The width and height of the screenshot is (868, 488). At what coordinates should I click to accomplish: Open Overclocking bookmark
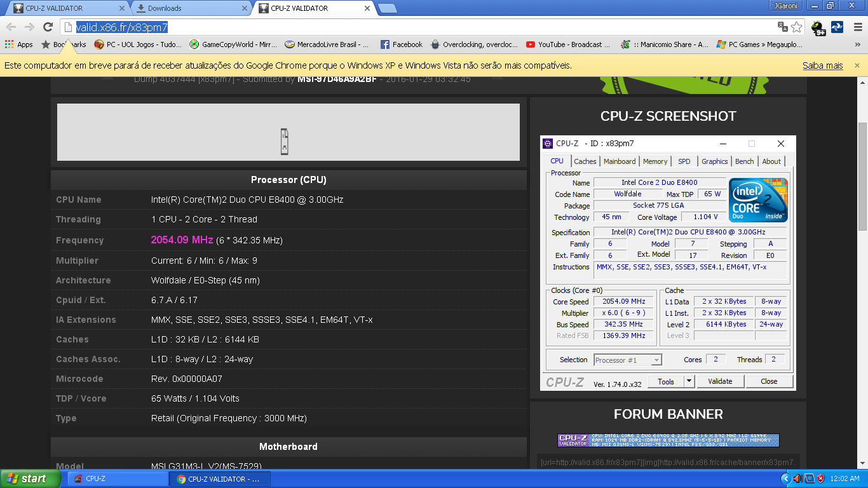(x=474, y=44)
